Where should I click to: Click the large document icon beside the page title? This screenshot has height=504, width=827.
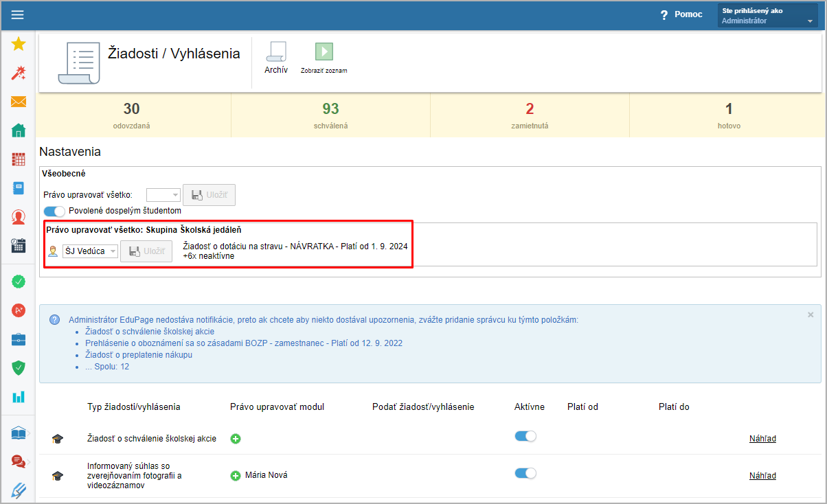[x=79, y=62]
